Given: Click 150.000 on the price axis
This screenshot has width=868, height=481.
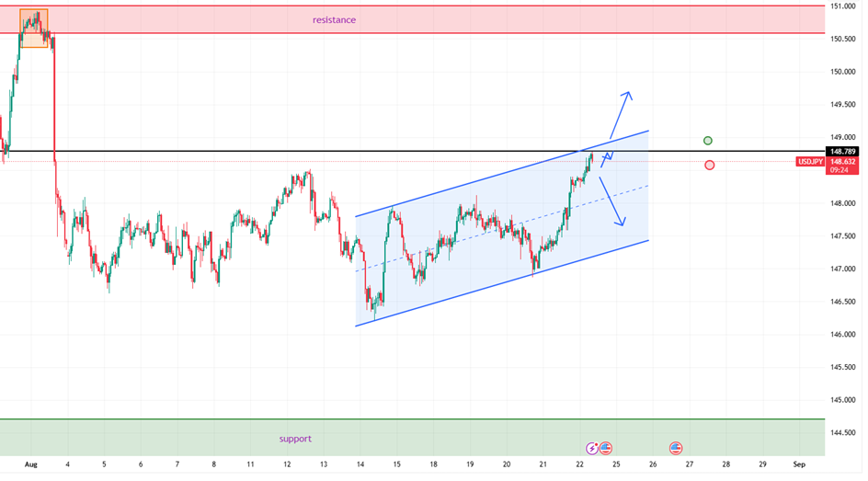Looking at the screenshot, I should click(x=843, y=72).
